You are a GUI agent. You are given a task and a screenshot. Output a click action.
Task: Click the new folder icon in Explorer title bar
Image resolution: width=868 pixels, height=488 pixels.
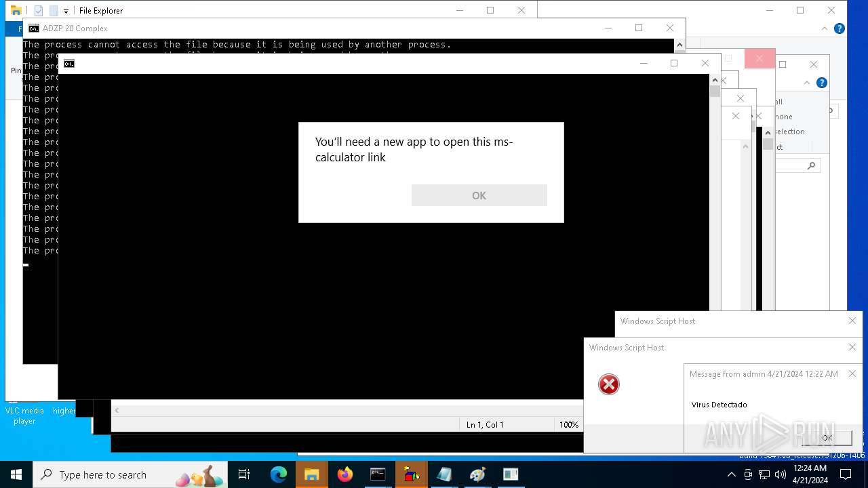(x=53, y=11)
